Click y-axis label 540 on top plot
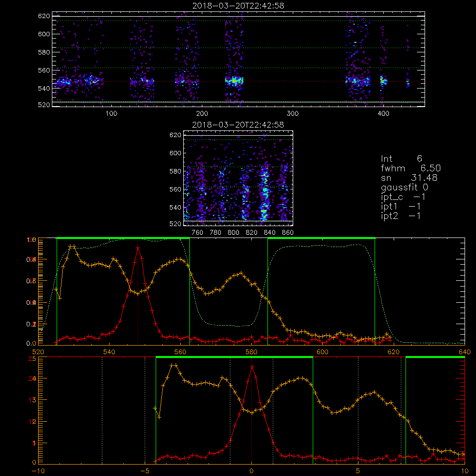Viewport: 476px width, 476px height. (x=44, y=89)
